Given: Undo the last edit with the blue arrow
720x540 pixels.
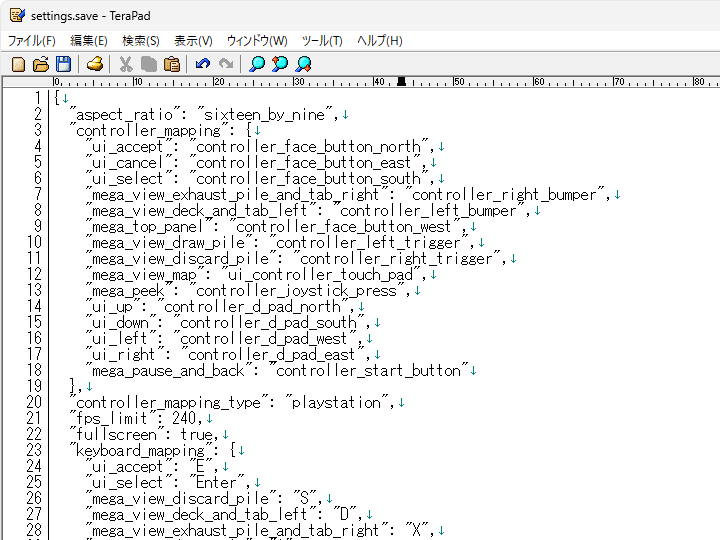Looking at the screenshot, I should 203,64.
